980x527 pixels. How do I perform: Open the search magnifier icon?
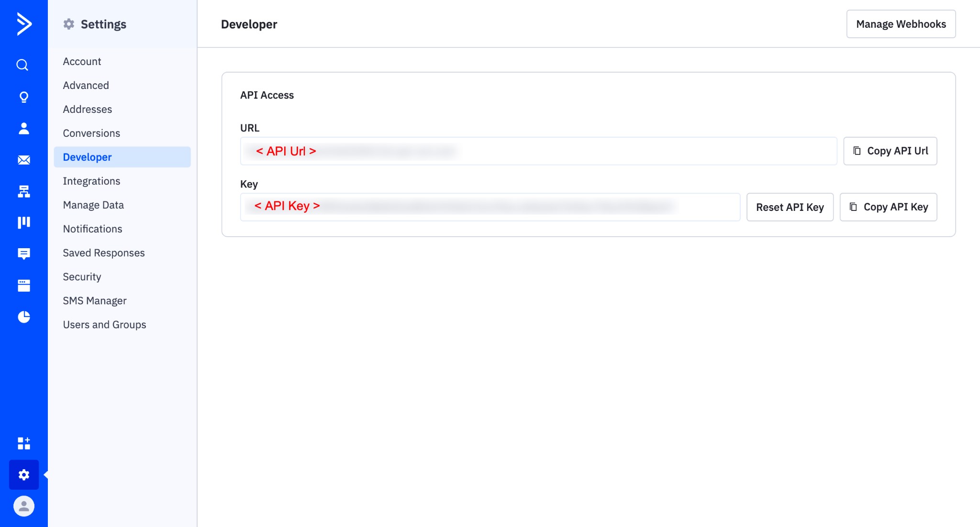pyautogui.click(x=22, y=65)
